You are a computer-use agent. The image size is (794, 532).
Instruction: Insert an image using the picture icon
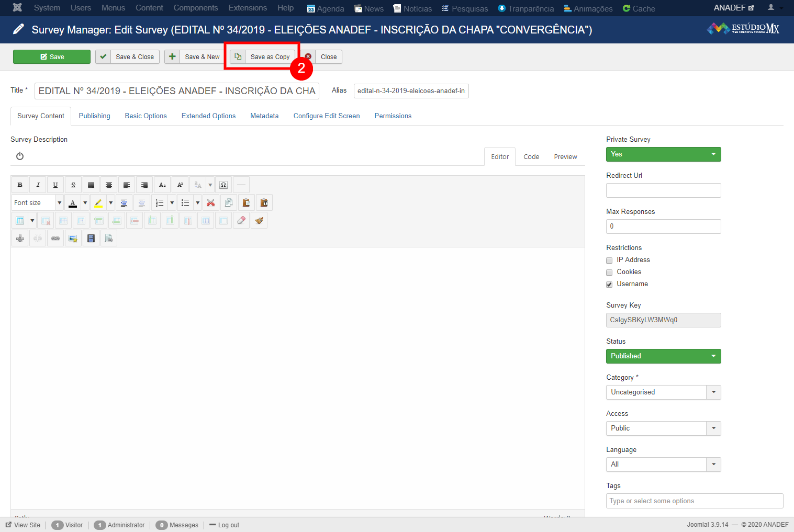pyautogui.click(x=73, y=239)
